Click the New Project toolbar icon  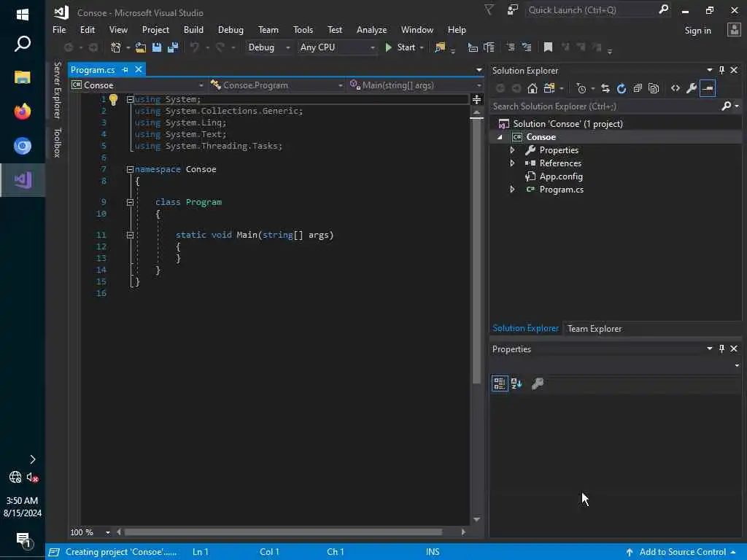(116, 47)
